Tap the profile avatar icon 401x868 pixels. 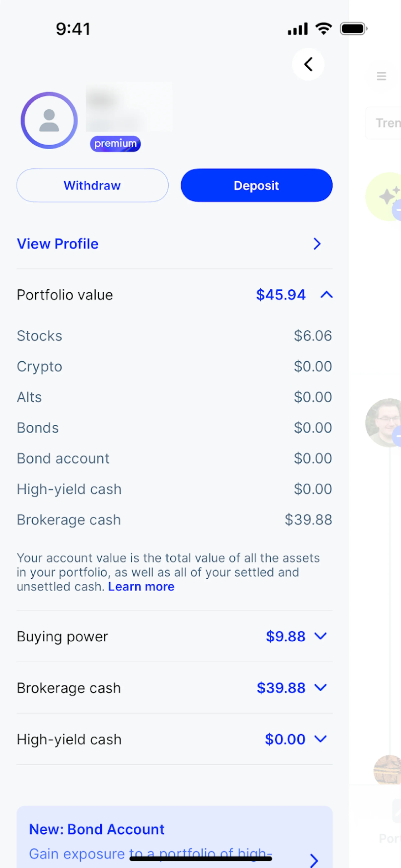point(49,120)
